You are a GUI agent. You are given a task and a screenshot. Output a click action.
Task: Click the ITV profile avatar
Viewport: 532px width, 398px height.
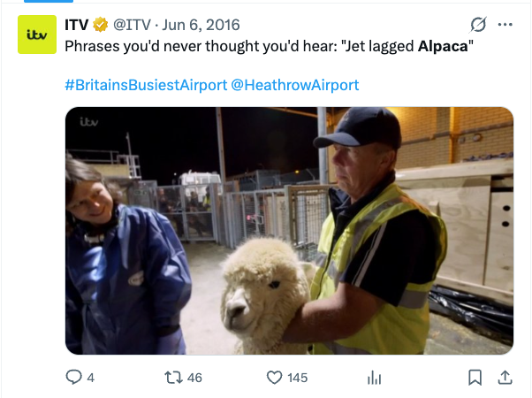coord(37,34)
